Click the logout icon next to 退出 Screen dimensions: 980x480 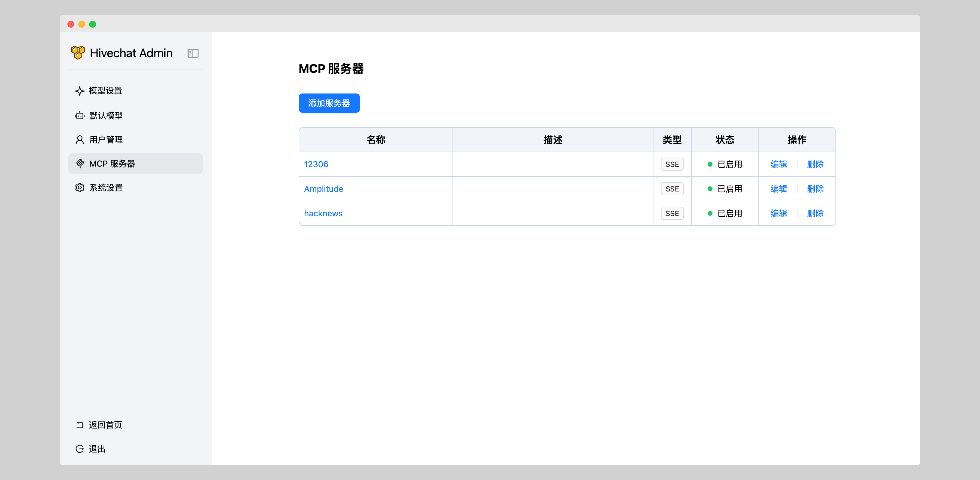click(79, 449)
